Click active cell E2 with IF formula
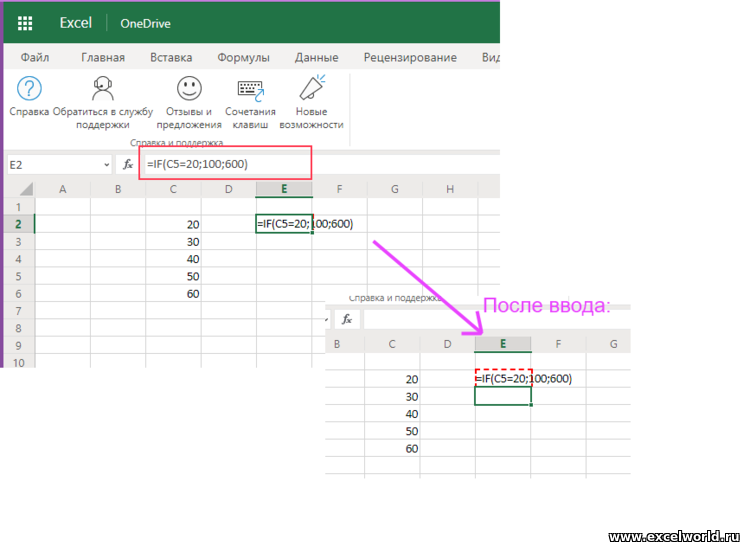This screenshot has height=552, width=750. (284, 224)
